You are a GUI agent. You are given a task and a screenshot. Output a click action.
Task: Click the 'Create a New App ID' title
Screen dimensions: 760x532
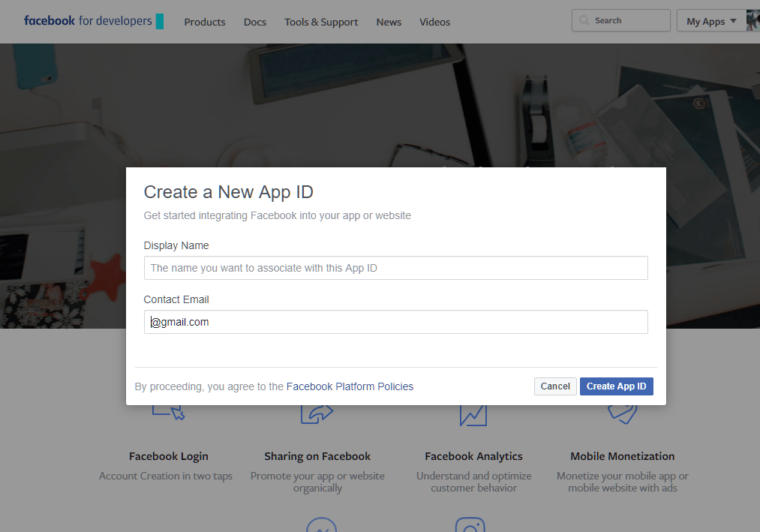(228, 193)
